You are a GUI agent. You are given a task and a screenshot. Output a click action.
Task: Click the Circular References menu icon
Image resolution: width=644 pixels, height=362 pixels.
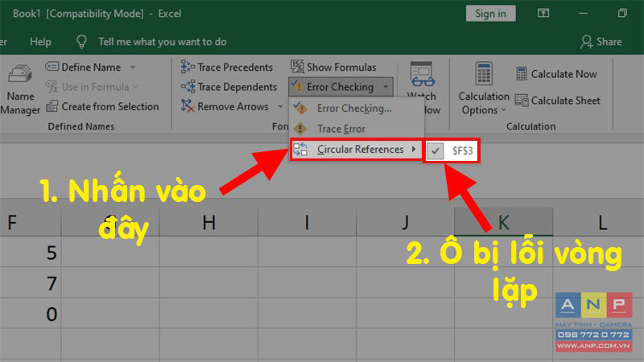point(300,150)
